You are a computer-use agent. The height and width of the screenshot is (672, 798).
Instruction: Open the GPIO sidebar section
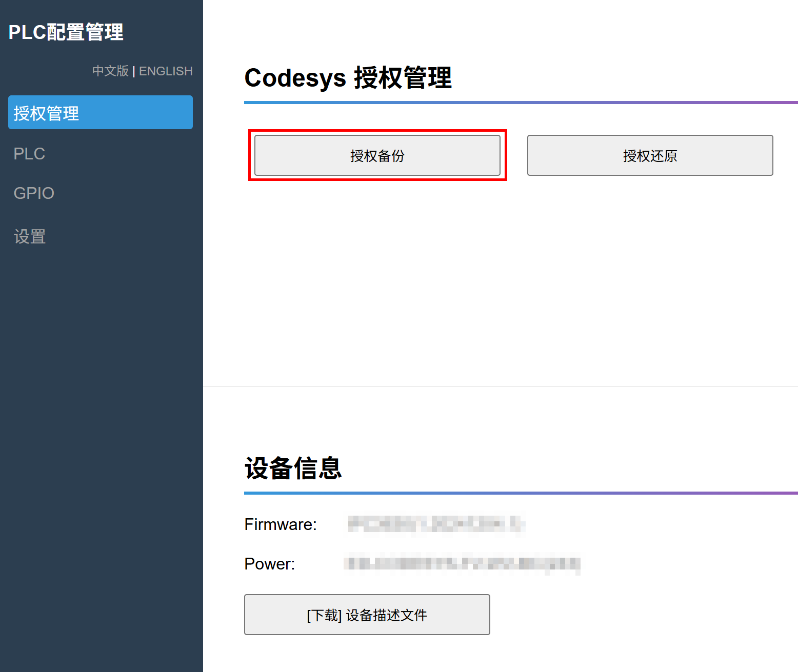pos(34,193)
